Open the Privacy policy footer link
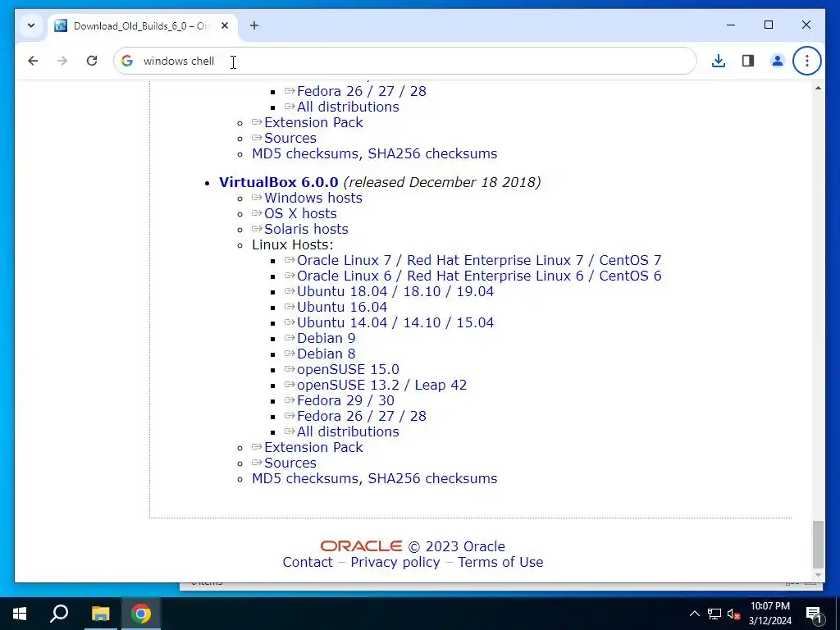Image resolution: width=840 pixels, height=630 pixels. point(395,562)
